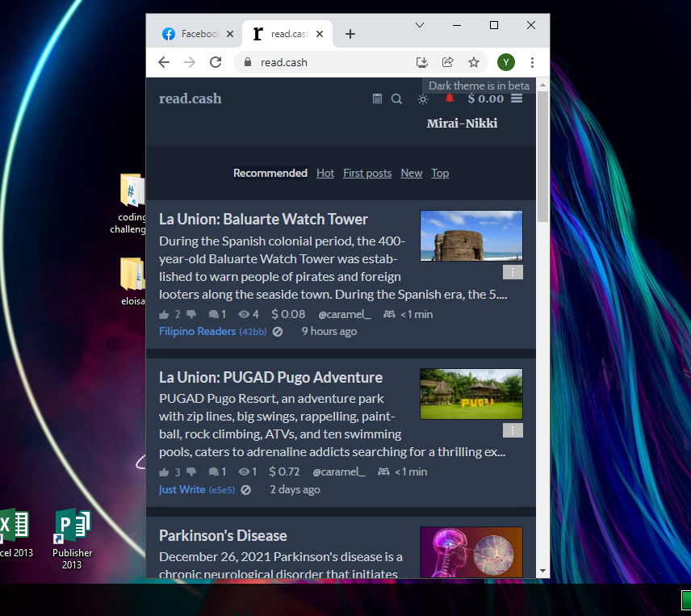Open the read.cash hamburger menu
The width and height of the screenshot is (691, 616).
click(517, 98)
